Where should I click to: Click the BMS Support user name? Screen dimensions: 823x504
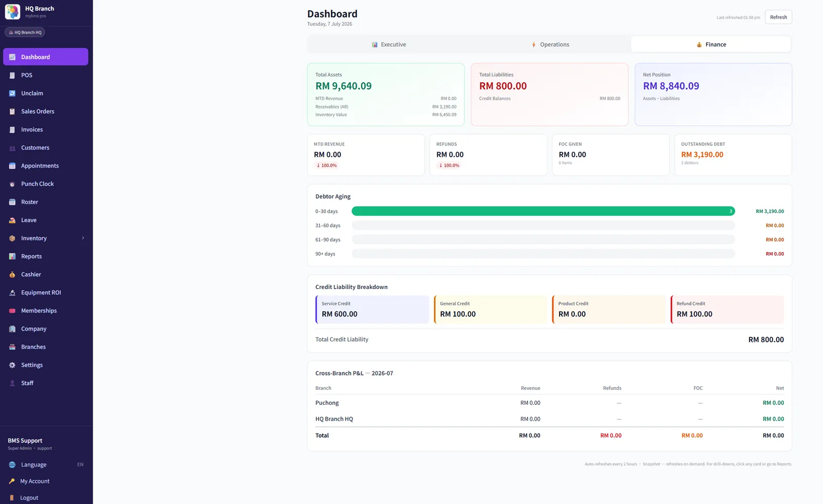[25, 441]
